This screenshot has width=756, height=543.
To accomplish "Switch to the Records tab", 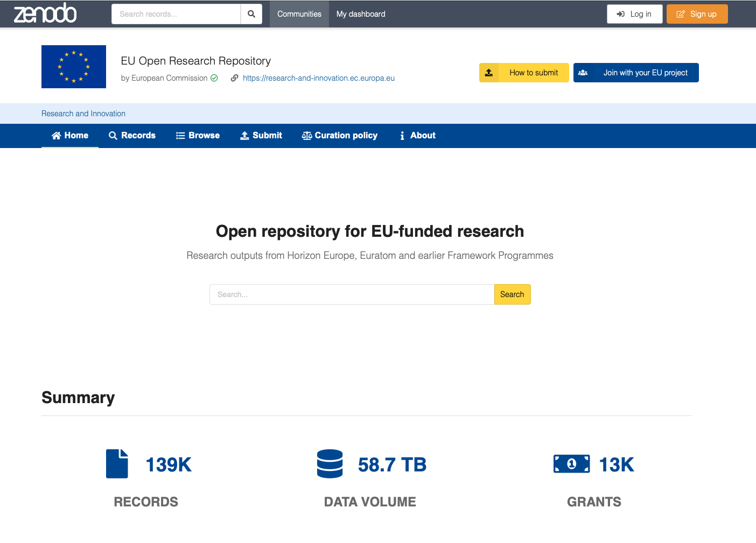I will 132,136.
